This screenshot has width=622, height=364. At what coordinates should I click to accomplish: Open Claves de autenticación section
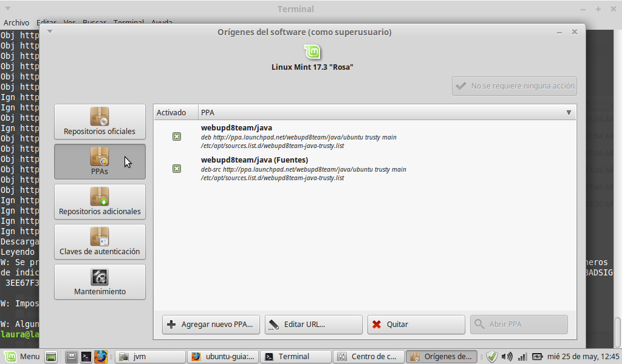[100, 242]
